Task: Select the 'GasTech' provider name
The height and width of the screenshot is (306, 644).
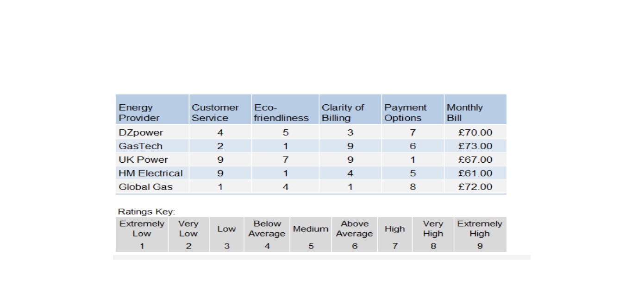Action: (x=140, y=146)
